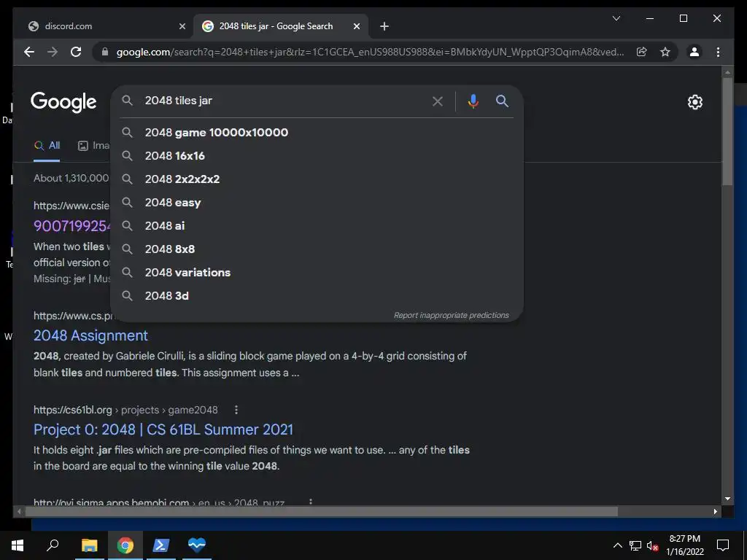Open Chrome three-dot menu

(x=718, y=52)
